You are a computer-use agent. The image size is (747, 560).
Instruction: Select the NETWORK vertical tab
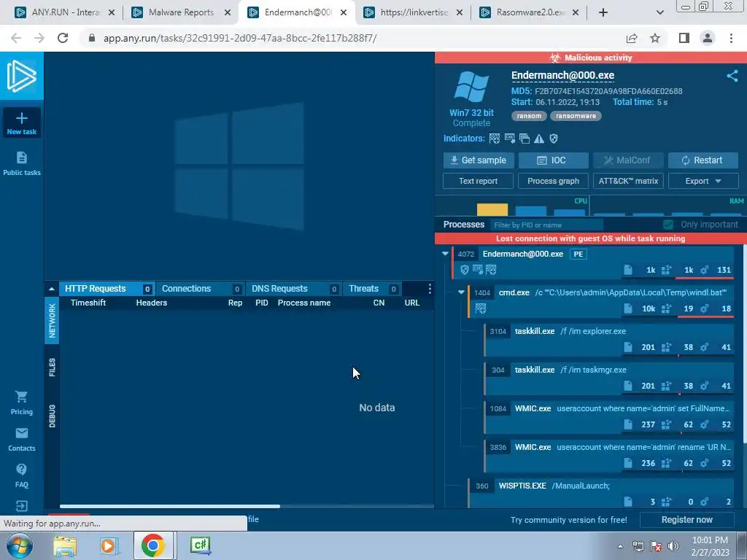(52, 321)
